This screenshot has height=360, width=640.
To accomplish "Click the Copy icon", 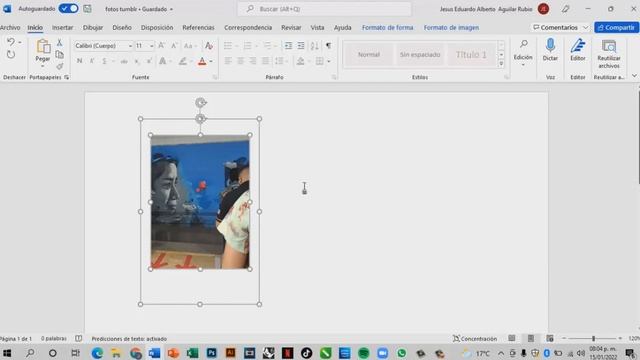I will 60,55.
